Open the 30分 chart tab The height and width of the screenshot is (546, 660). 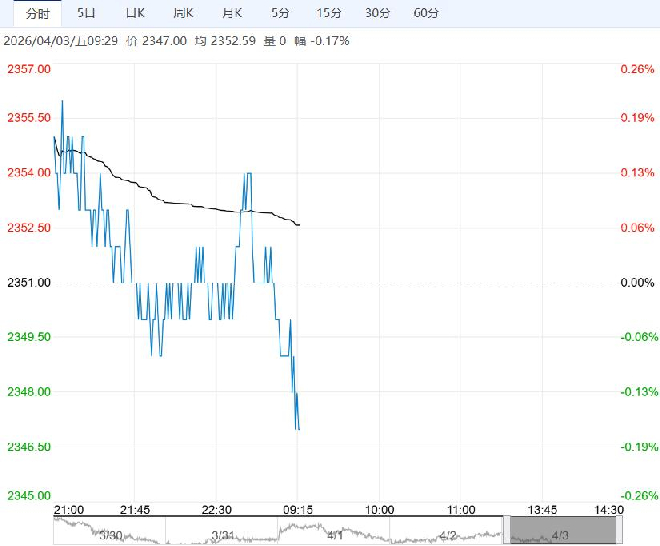377,13
